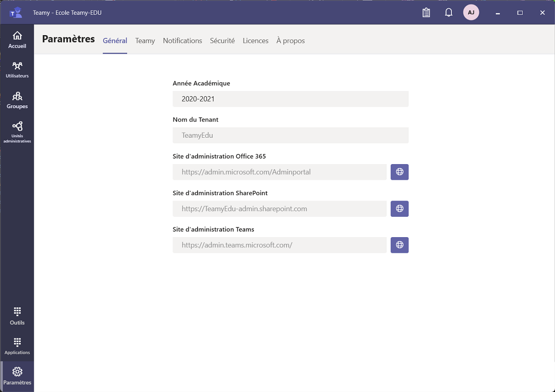Click the 'Année Académique' label
Viewport: 555px width, 392px height.
tap(201, 83)
